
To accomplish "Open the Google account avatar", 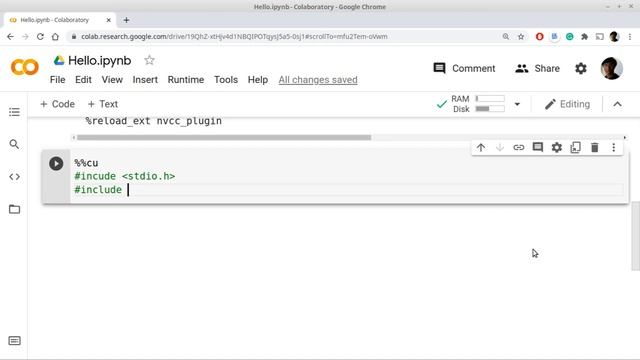I will (611, 68).
